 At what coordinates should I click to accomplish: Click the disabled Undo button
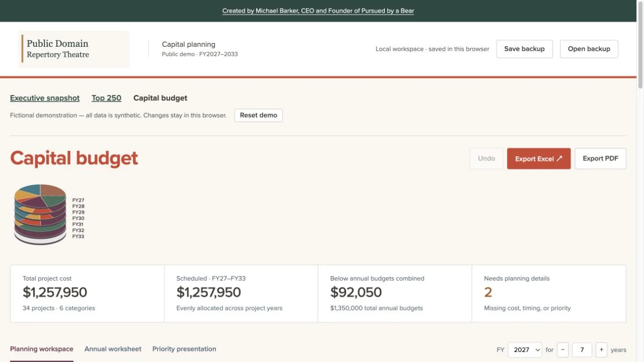(486, 159)
